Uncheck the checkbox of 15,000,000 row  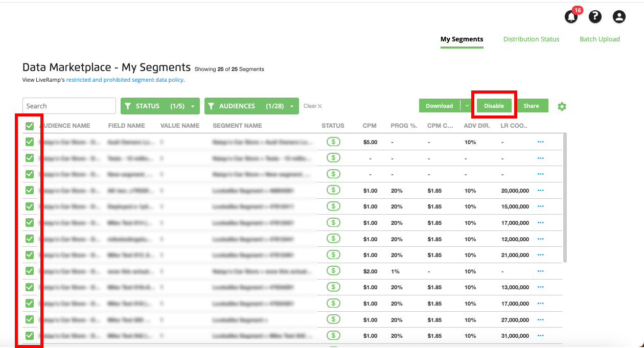[30, 206]
